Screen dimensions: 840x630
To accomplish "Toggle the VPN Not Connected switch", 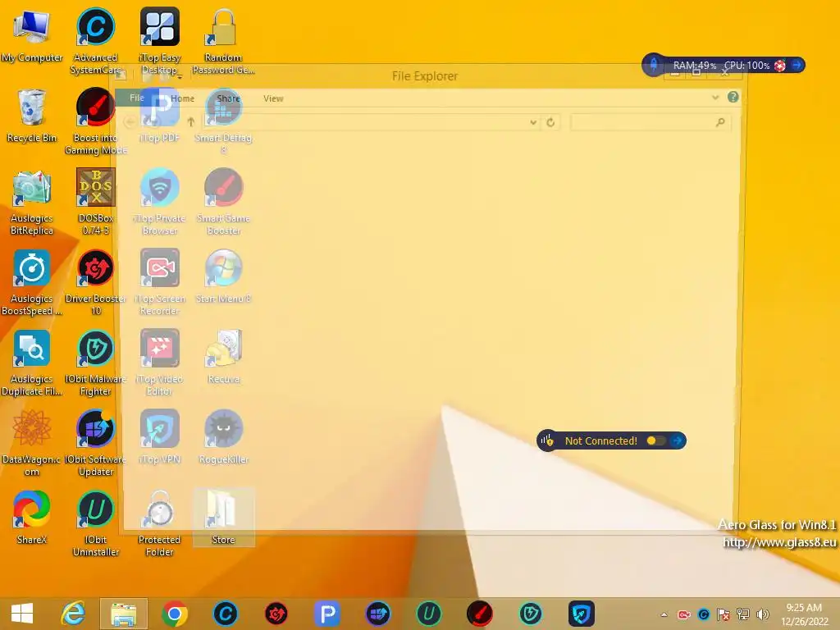I will [x=655, y=441].
